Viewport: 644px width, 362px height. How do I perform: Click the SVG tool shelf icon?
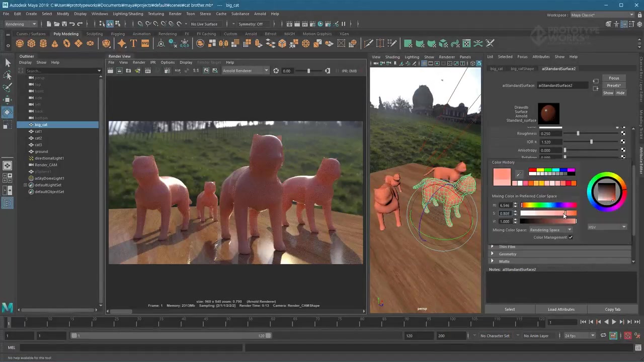[145, 44]
